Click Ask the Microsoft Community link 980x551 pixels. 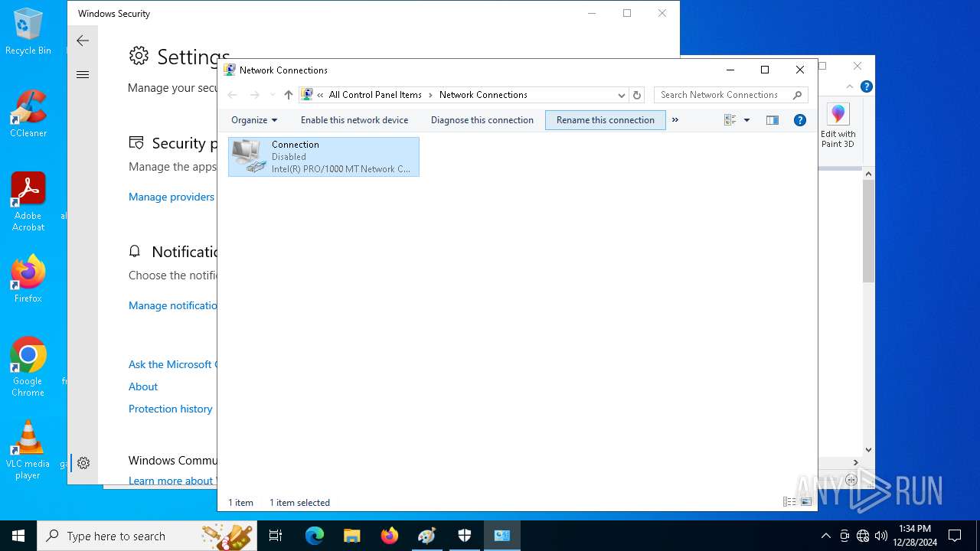[x=172, y=364]
